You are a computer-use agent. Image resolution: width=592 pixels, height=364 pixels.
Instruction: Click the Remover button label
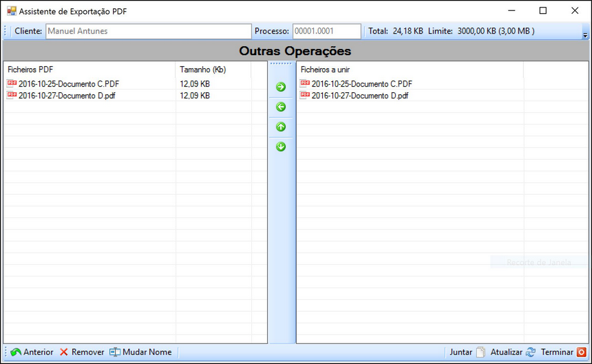coord(87,352)
